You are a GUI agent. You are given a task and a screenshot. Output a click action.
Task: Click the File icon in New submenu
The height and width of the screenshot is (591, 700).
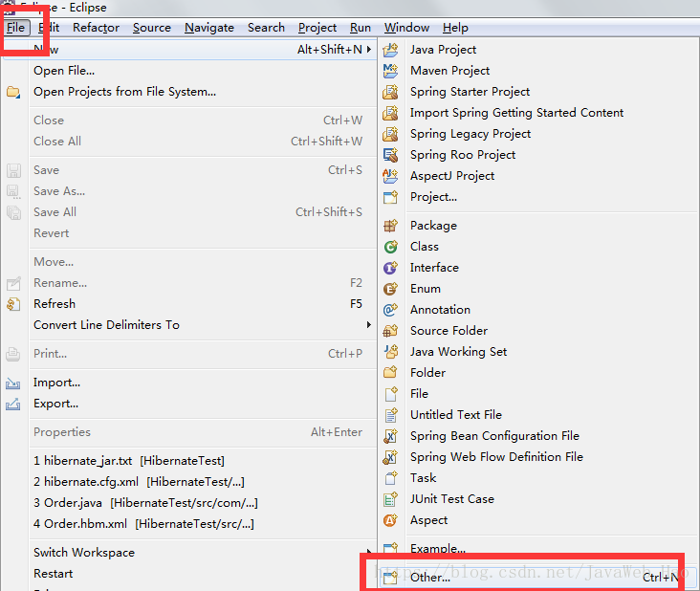tap(390, 393)
